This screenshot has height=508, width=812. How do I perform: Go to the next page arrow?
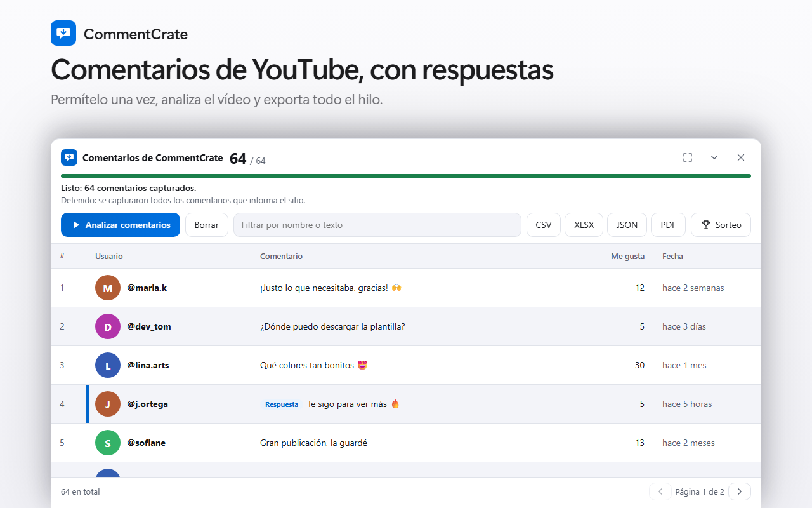740,491
